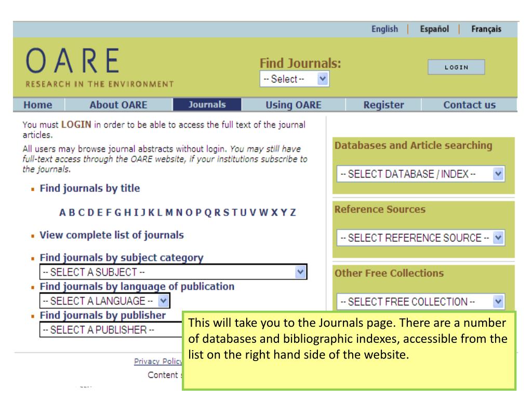This screenshot has width=532, height=399.
Task: Browse journals starting with letter G
Action: [118, 212]
